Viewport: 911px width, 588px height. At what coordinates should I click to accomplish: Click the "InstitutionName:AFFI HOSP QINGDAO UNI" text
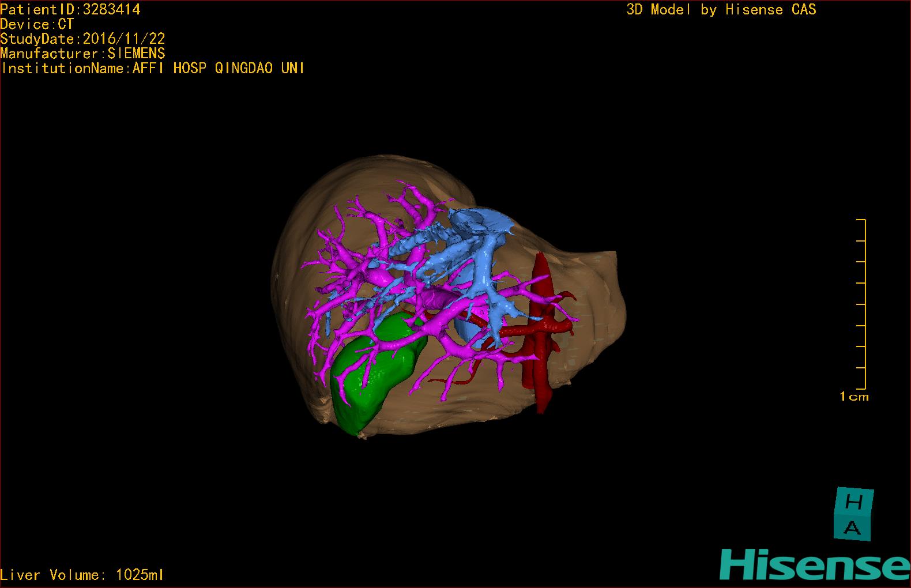coord(153,68)
